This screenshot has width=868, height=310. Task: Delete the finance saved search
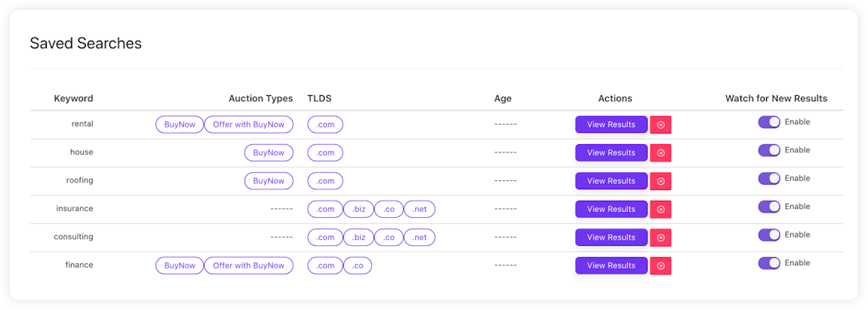pos(660,266)
